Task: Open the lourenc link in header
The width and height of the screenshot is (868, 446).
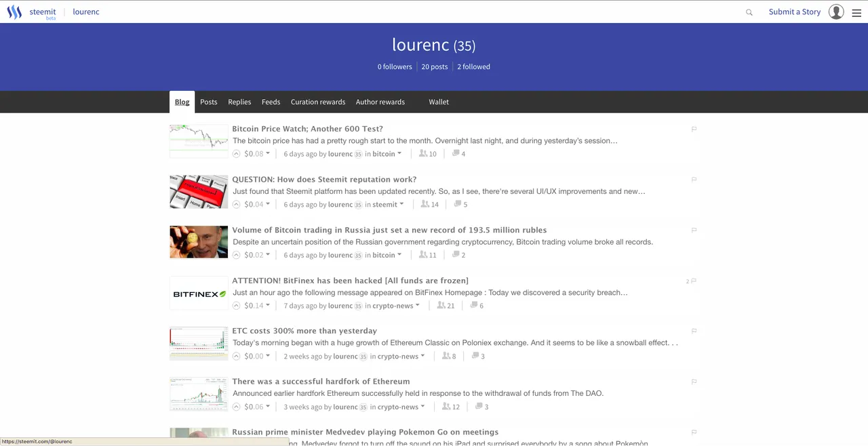Action: tap(86, 12)
